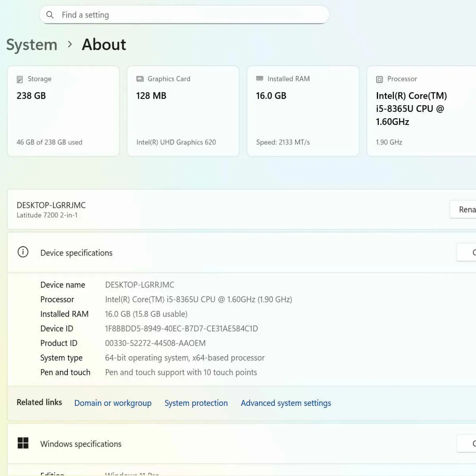The width and height of the screenshot is (476, 476).
Task: Click the 238 GB storage value
Action: (31, 96)
